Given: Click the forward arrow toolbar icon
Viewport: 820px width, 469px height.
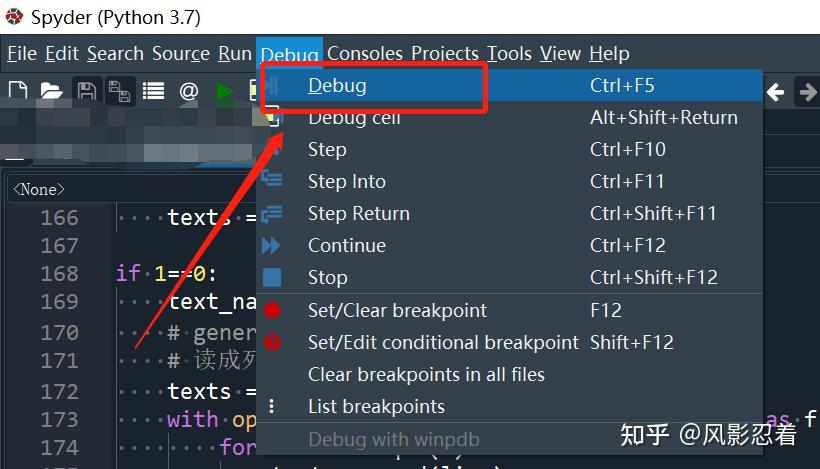Looking at the screenshot, I should click(806, 93).
